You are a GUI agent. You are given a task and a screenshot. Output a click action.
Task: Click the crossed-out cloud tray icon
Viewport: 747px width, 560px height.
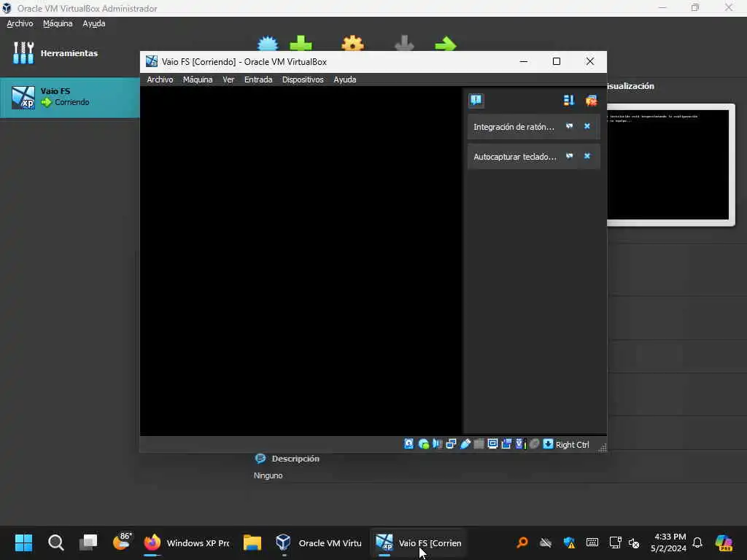tap(546, 542)
